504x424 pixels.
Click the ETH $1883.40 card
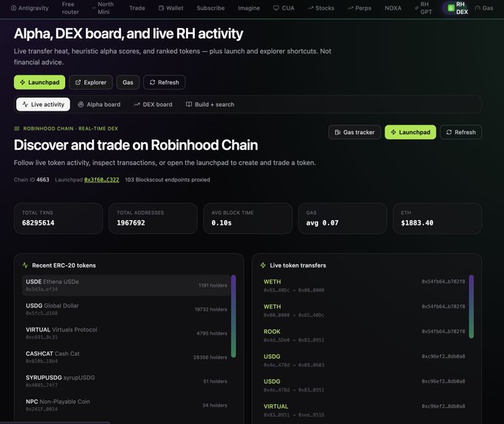click(437, 218)
